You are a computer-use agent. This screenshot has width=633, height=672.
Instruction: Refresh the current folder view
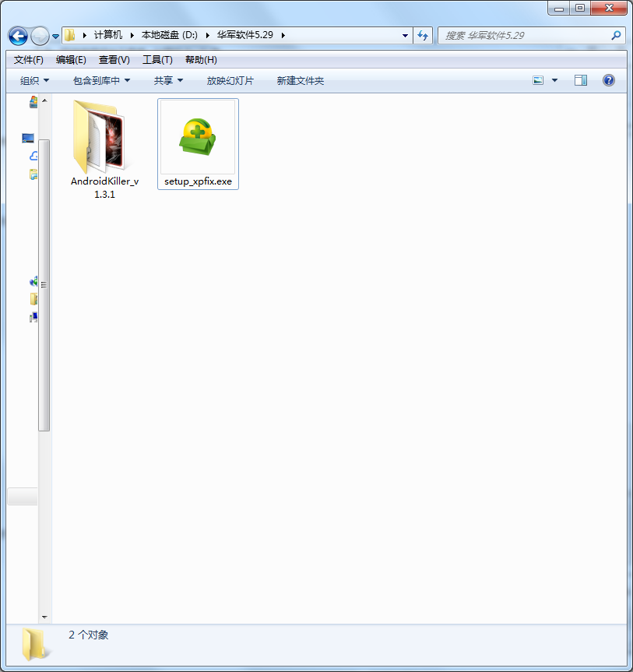click(423, 35)
